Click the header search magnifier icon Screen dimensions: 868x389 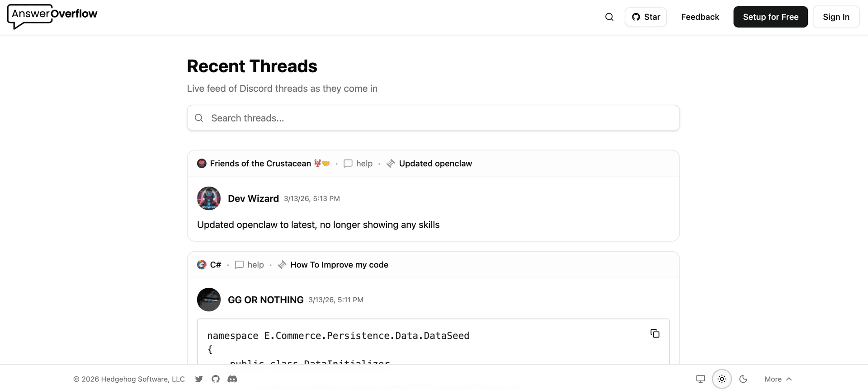(609, 17)
